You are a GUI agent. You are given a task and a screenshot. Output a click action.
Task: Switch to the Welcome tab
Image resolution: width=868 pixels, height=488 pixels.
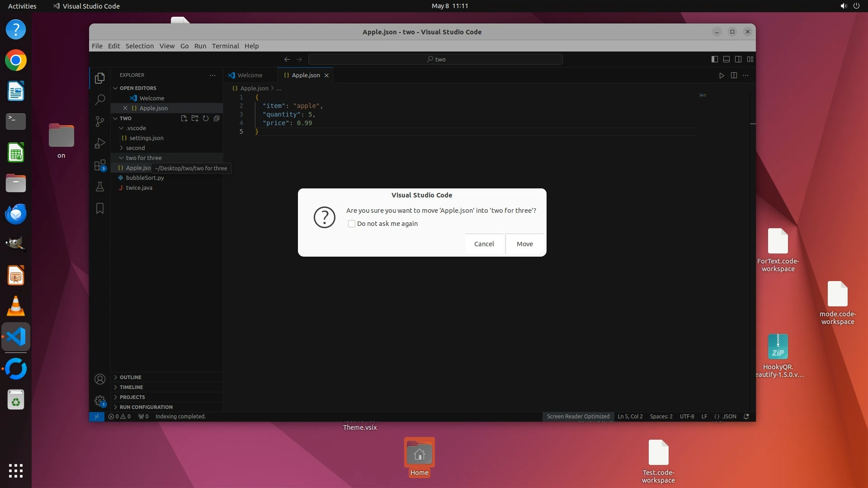(250, 75)
